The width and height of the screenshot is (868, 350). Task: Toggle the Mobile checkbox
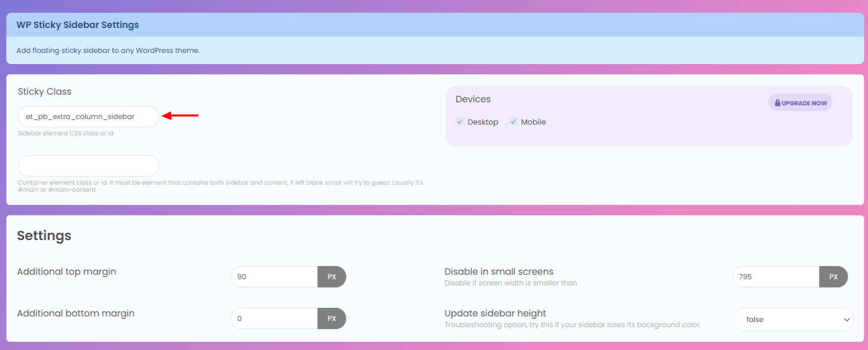[513, 122]
